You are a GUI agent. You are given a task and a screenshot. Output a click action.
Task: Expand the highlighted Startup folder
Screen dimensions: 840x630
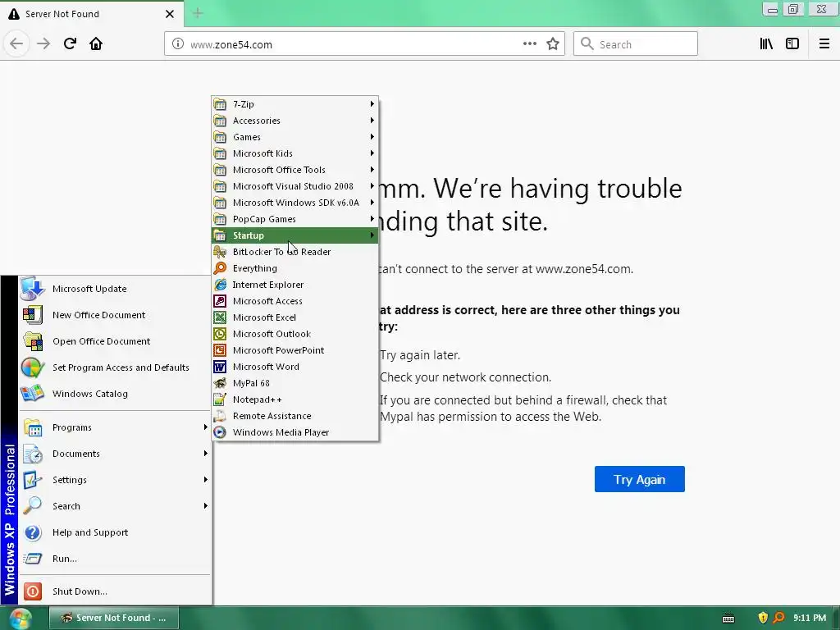295,235
